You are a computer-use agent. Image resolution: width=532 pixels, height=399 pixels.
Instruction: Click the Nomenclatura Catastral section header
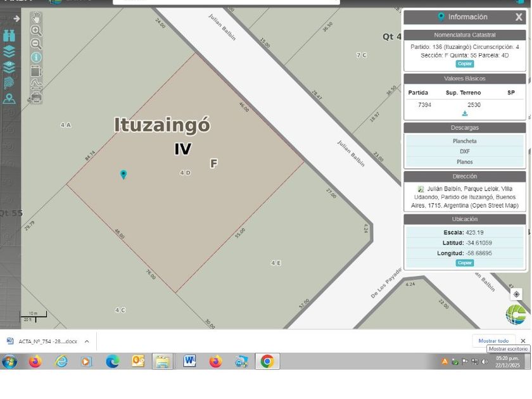[x=464, y=35]
